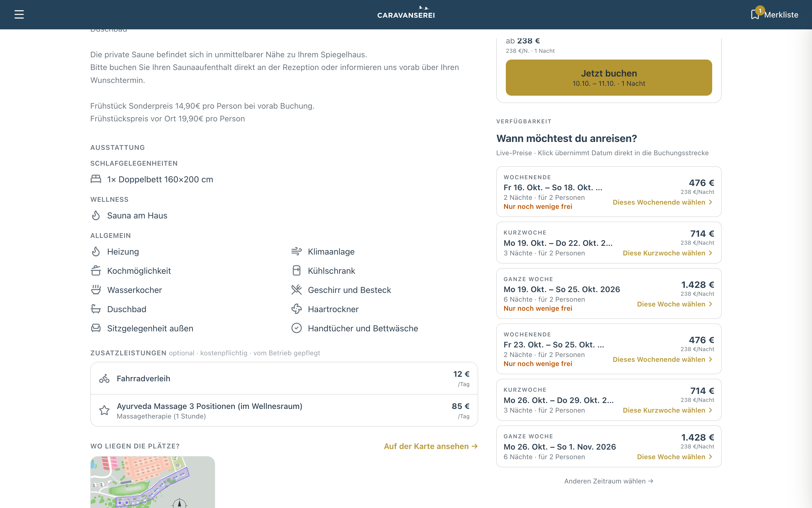Open the hamburger menu
This screenshot has width=812, height=508.
[19, 14]
